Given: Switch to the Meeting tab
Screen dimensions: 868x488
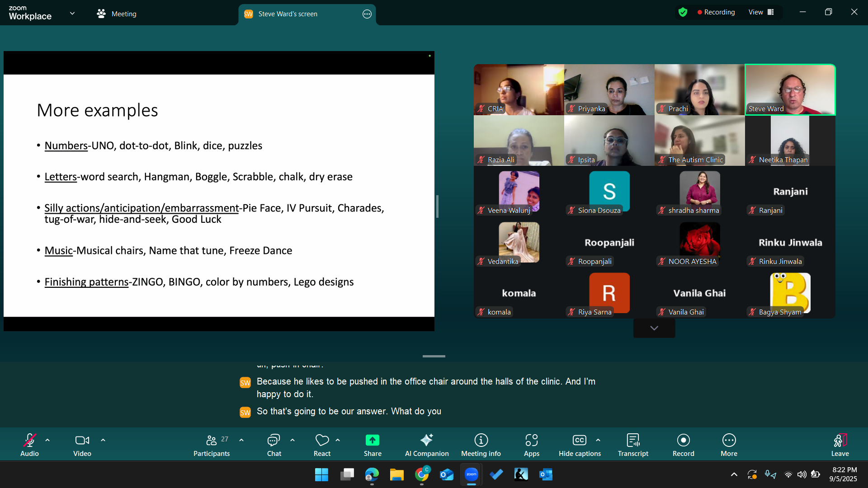Looking at the screenshot, I should click(x=117, y=14).
